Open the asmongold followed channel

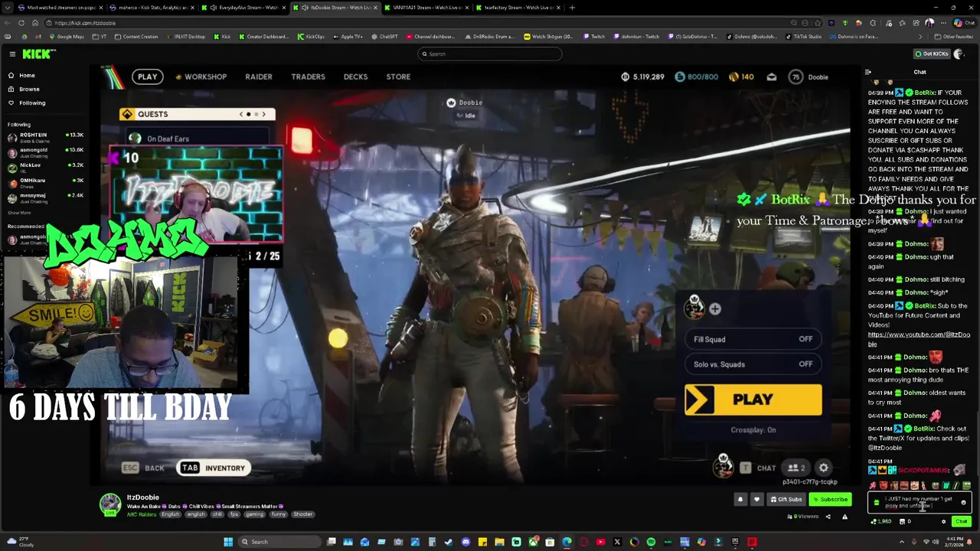pos(46,152)
